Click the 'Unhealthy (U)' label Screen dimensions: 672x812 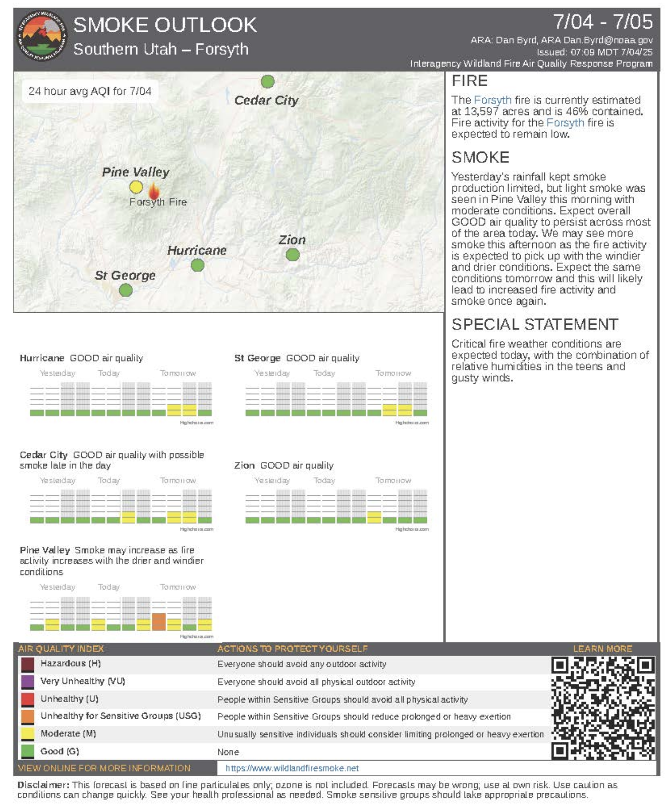click(70, 699)
